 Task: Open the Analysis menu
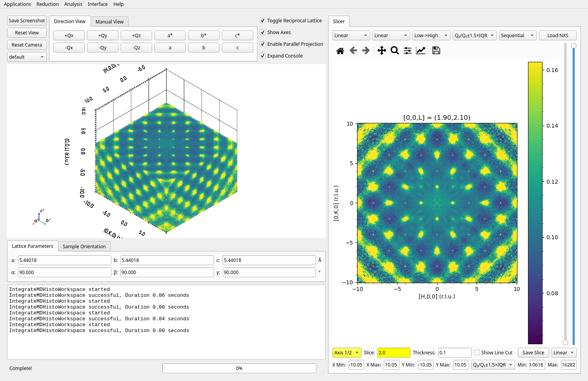click(73, 4)
